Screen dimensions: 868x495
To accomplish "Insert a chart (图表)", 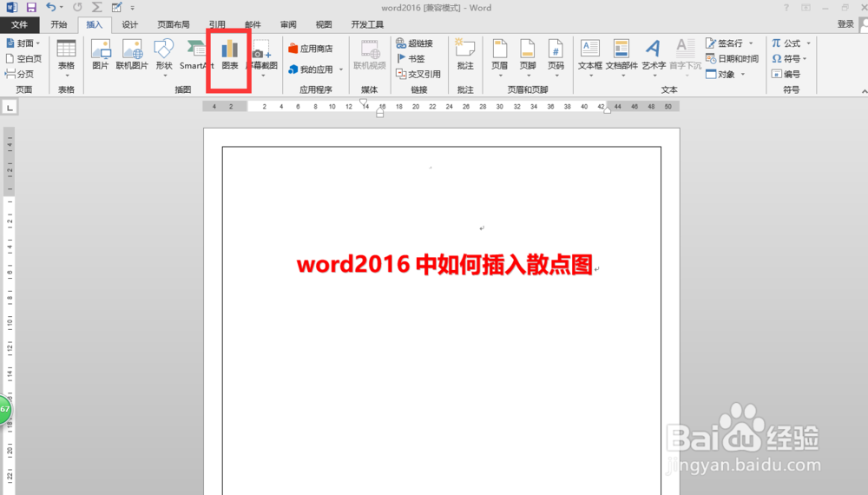I will 230,55.
